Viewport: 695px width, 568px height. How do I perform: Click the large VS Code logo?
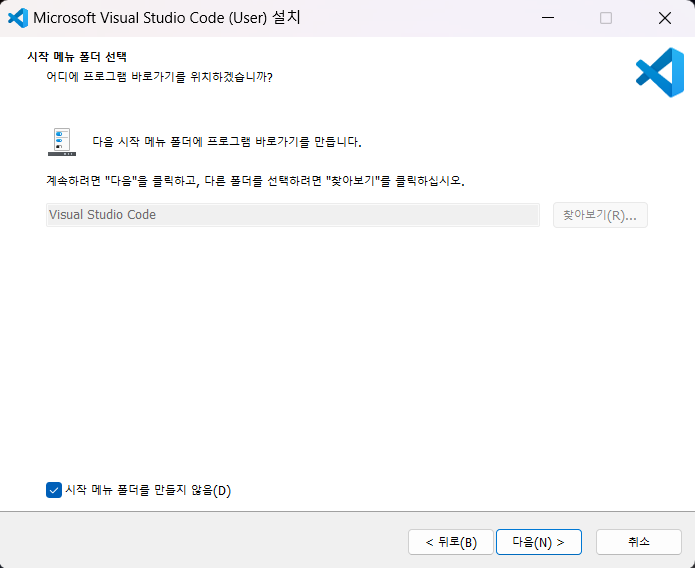point(660,72)
